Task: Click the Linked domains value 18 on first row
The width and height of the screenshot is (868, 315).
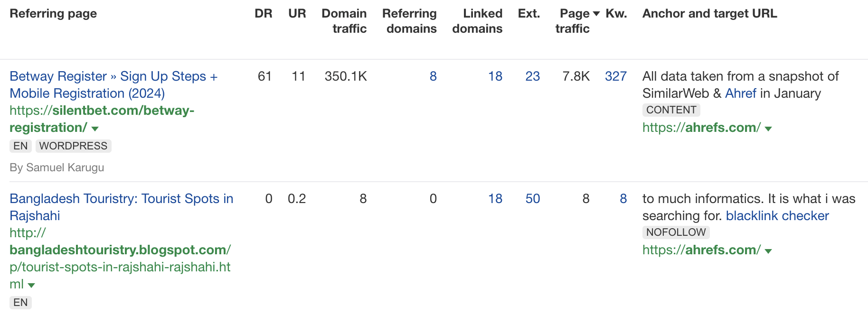Action: click(x=495, y=76)
